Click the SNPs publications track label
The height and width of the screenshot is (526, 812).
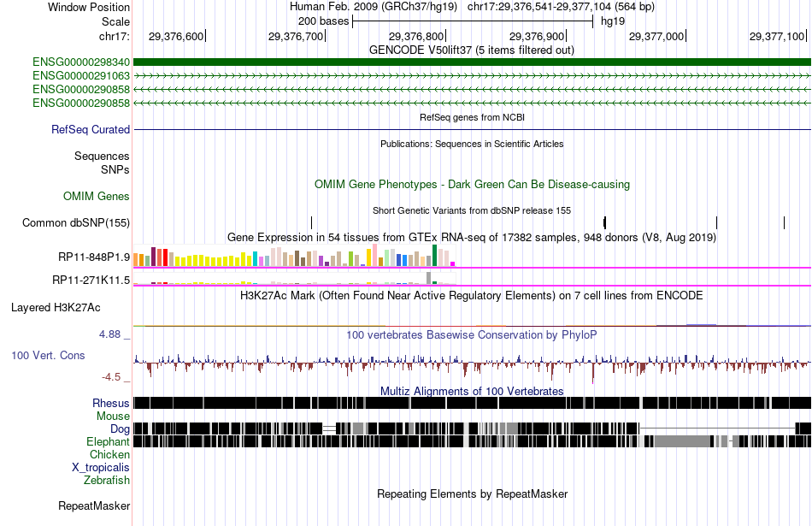(115, 169)
